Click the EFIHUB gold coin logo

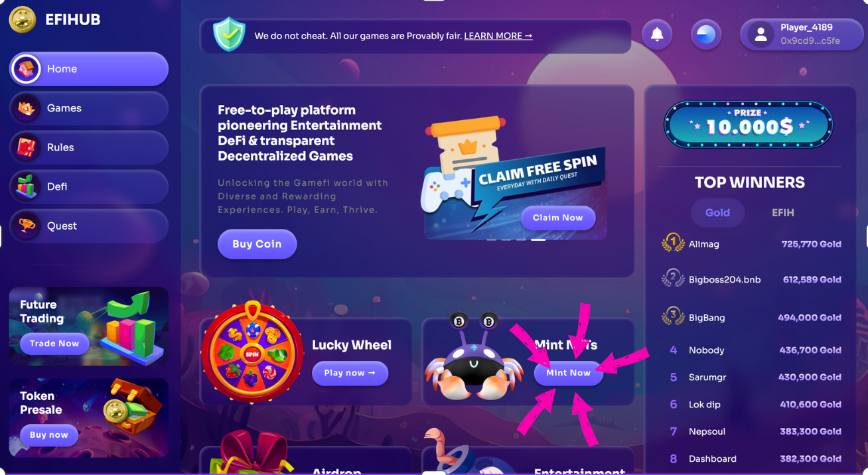(23, 20)
